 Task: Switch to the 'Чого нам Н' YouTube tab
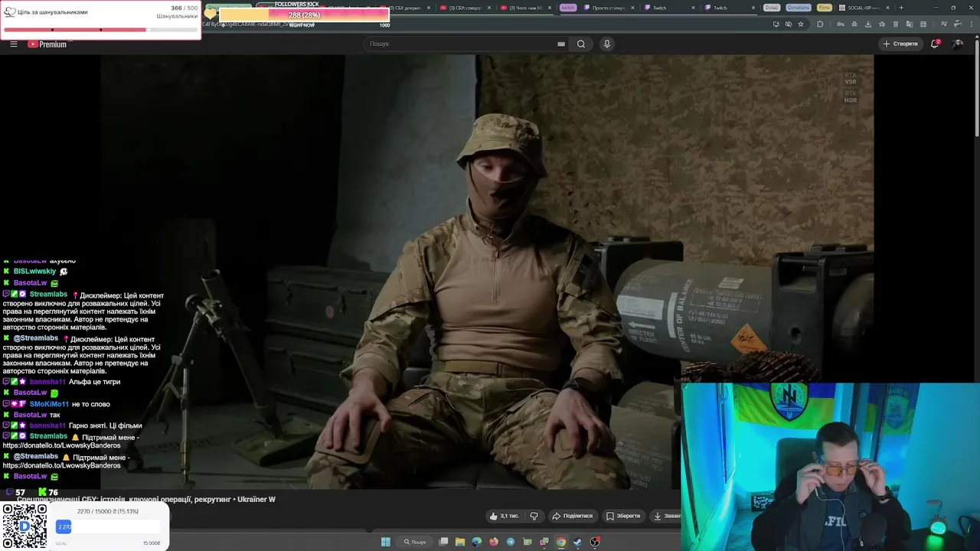(x=527, y=8)
